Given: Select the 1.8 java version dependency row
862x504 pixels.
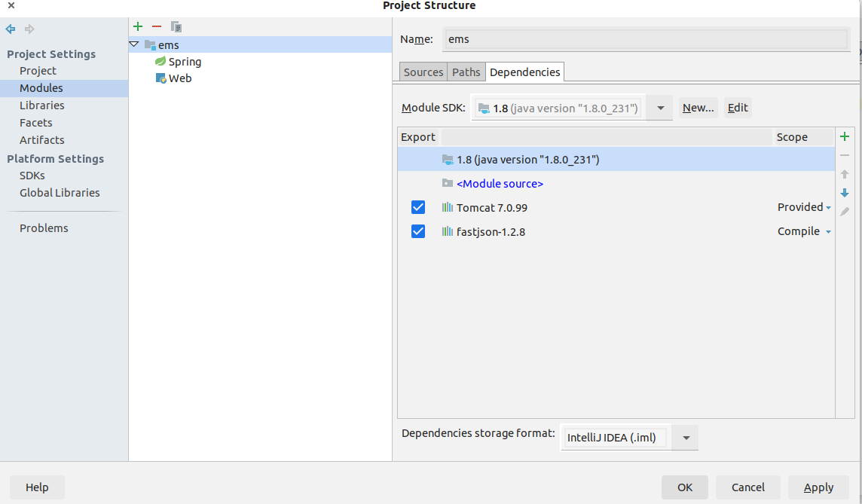Looking at the screenshot, I should 616,160.
